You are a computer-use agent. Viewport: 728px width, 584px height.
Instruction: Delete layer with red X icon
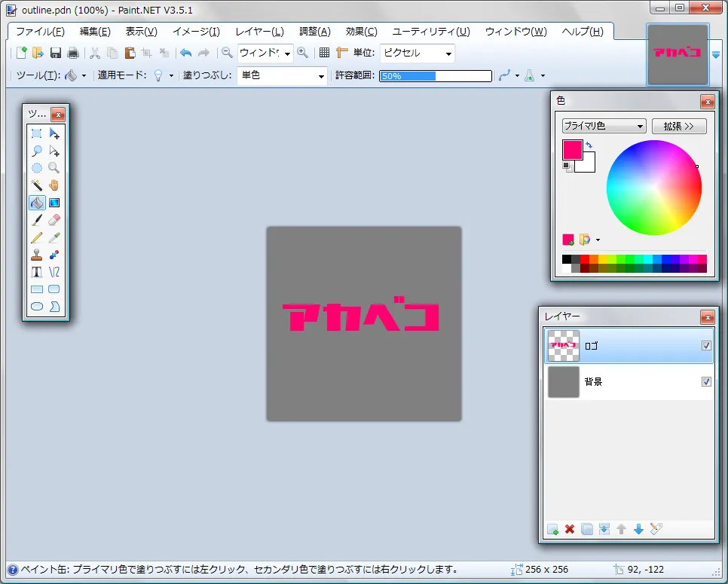pos(570,529)
